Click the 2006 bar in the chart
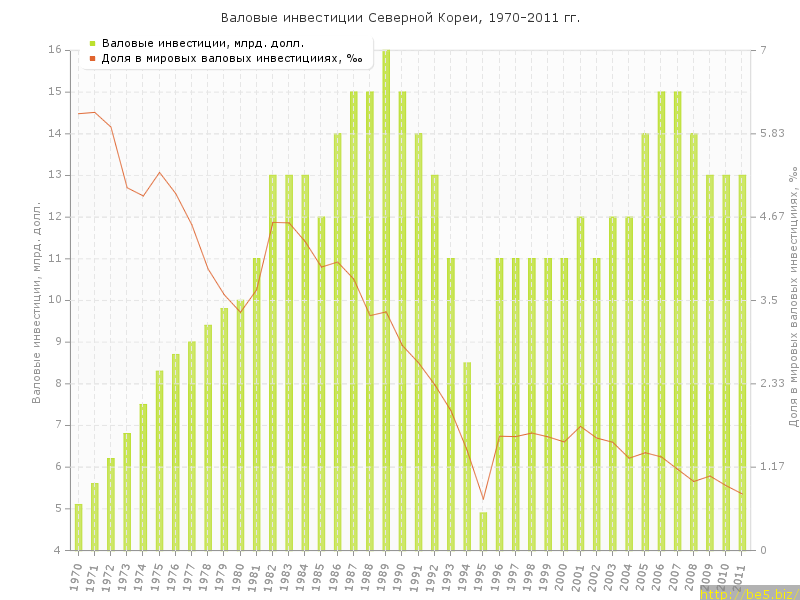The image size is (800, 600). pyautogui.click(x=661, y=320)
